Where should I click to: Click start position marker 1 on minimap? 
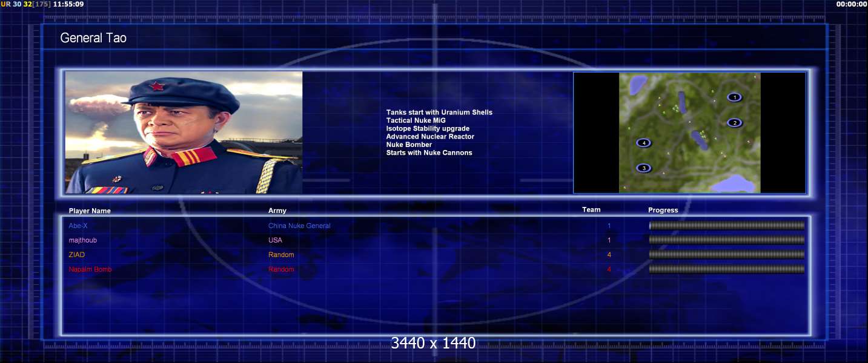734,97
